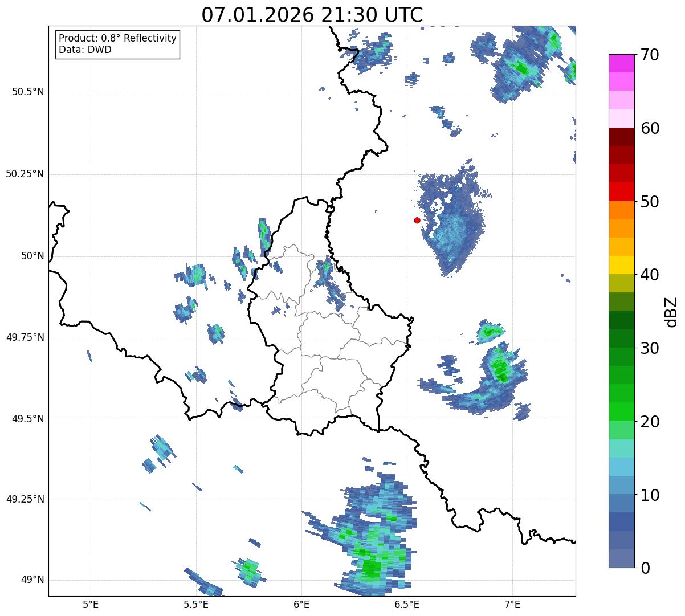The image size is (685, 616).
Task: Click the 5°E longitude label
Action: pyautogui.click(x=91, y=604)
